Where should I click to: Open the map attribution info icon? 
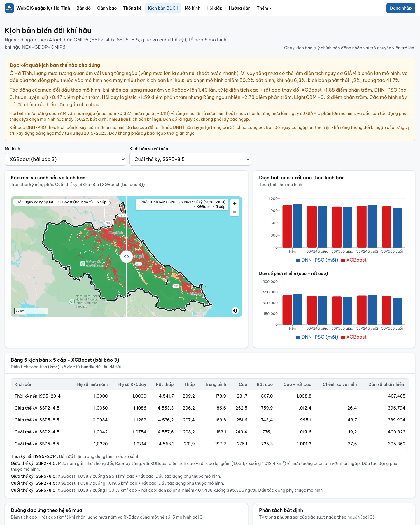(235, 311)
